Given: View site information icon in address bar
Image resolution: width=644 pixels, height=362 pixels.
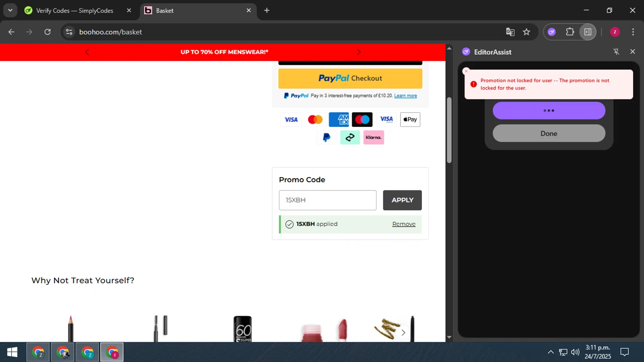Looking at the screenshot, I should pyautogui.click(x=69, y=32).
